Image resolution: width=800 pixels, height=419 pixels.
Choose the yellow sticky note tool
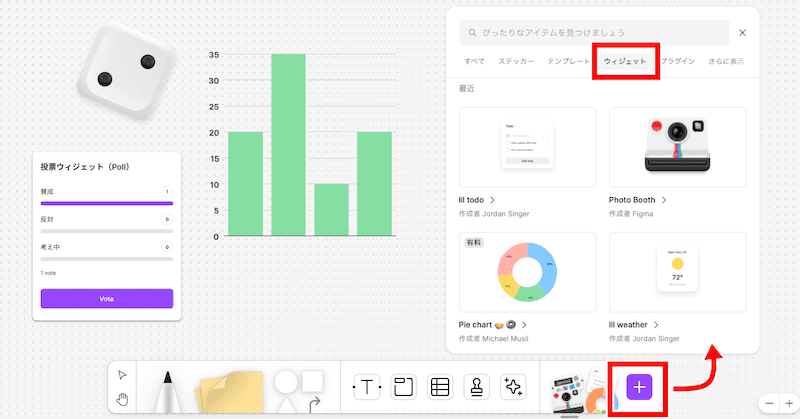(x=228, y=392)
